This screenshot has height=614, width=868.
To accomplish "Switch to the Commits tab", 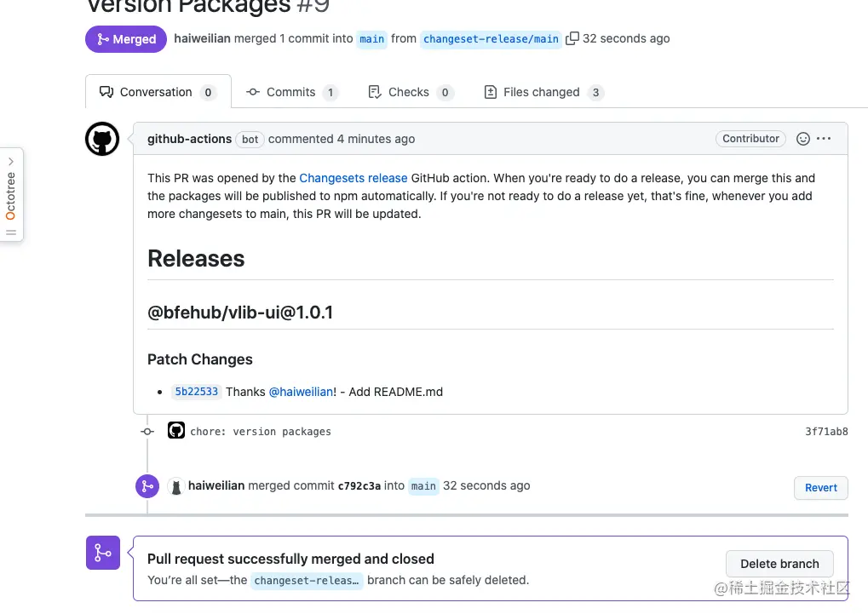I will coord(291,92).
